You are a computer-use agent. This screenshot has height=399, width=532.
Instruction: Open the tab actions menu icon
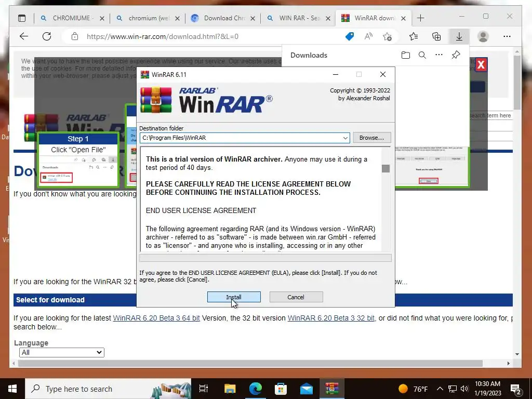pyautogui.click(x=22, y=18)
